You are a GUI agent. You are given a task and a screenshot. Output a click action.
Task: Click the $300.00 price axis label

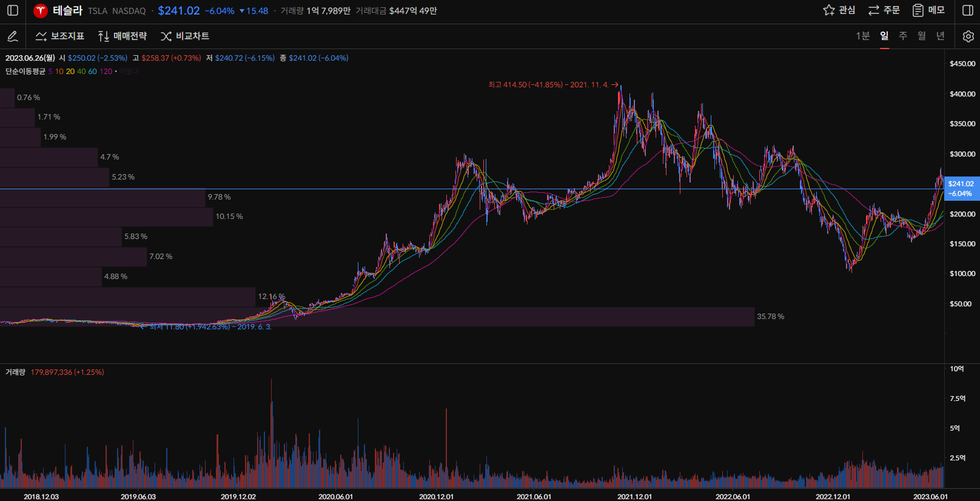[x=962, y=154]
